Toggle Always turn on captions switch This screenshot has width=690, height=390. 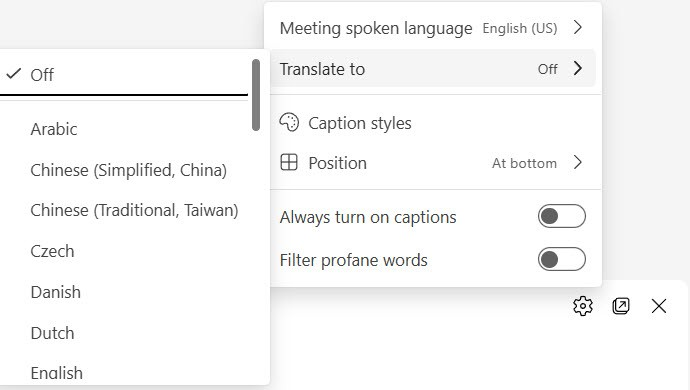pos(562,216)
